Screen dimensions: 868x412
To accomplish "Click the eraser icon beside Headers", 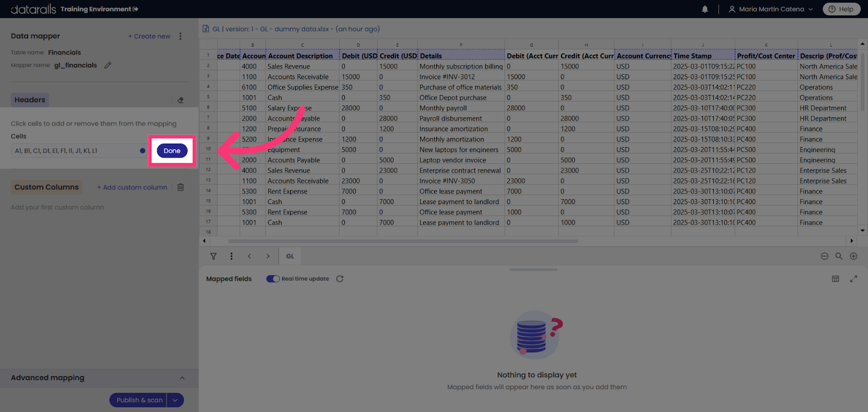I will [181, 100].
